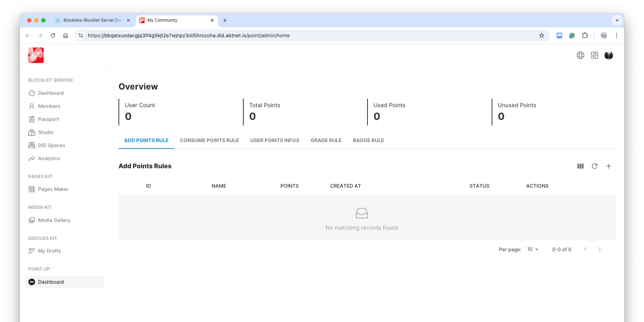
Task: Expand the per page rows dropdown
Action: [533, 250]
